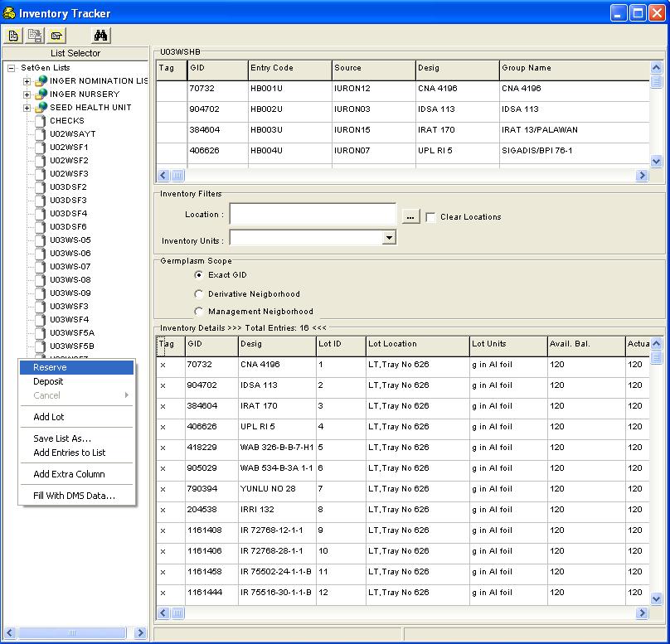670x644 pixels.
Task: Click the new document toolbar icon
Action: [x=13, y=36]
